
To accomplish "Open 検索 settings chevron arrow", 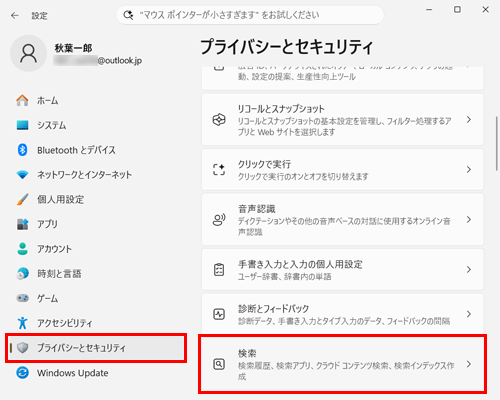I will [469, 364].
